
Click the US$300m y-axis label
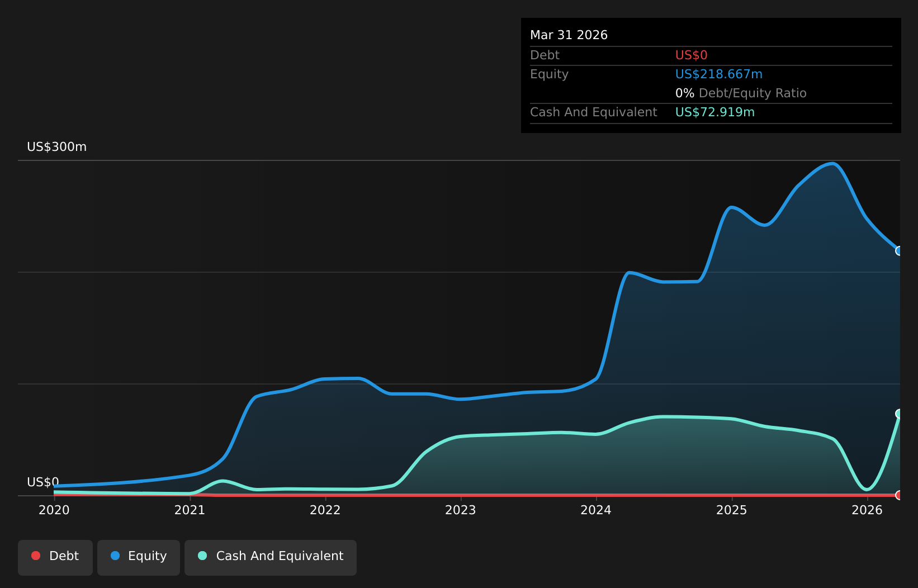pos(57,147)
